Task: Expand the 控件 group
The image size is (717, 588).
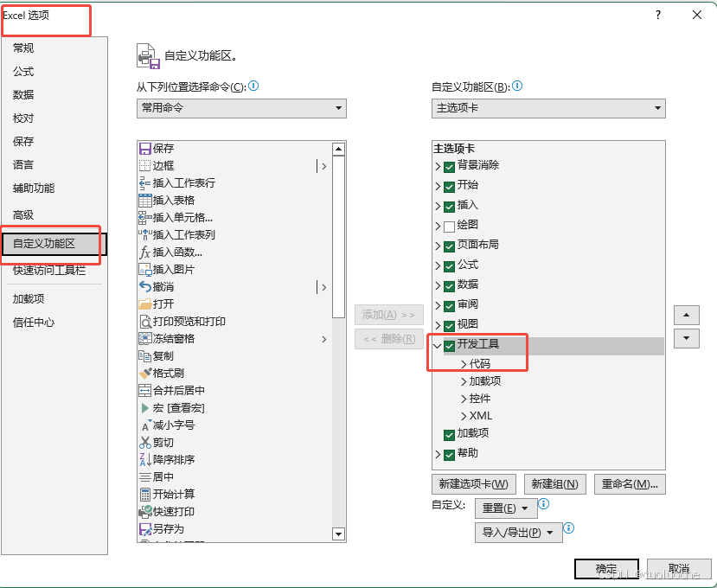Action: 464,399
